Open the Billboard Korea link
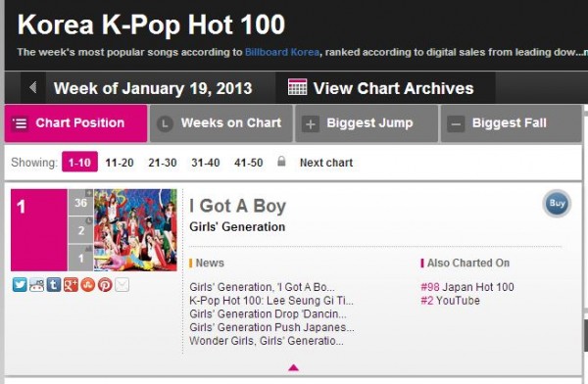The height and width of the screenshot is (384, 588). (282, 52)
